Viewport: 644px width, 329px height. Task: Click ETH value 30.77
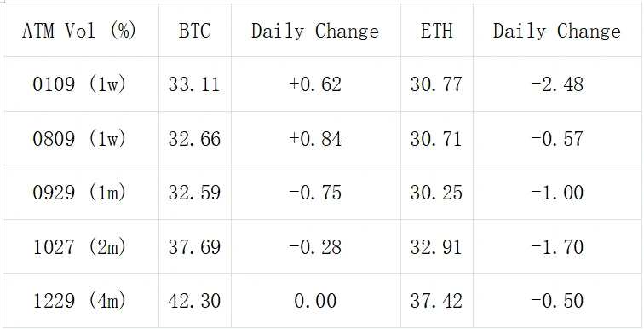pos(437,84)
